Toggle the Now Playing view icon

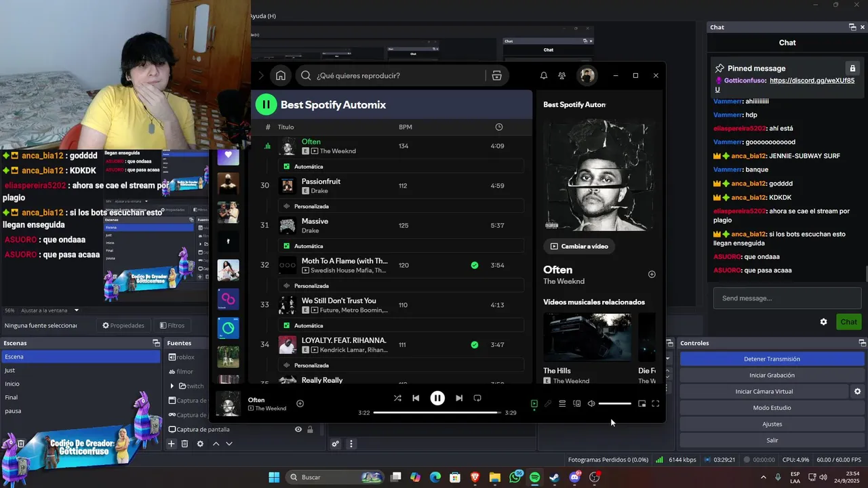coord(534,403)
